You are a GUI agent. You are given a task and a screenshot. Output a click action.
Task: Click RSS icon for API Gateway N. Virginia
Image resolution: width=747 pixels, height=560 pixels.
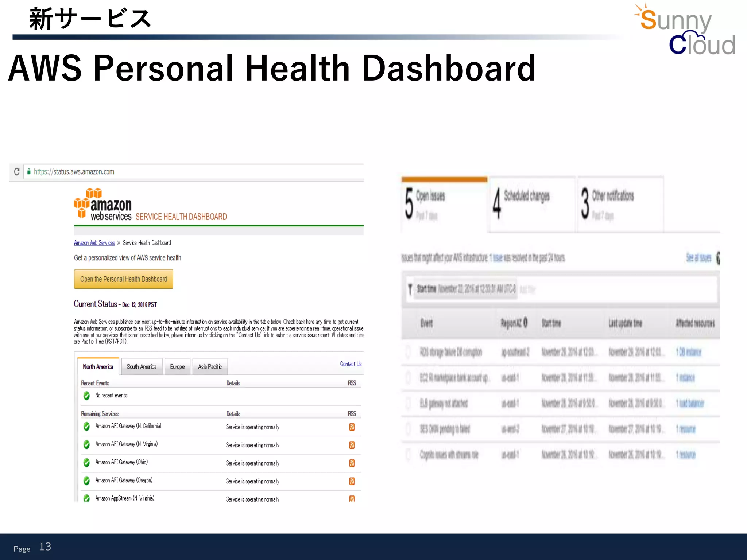click(352, 445)
